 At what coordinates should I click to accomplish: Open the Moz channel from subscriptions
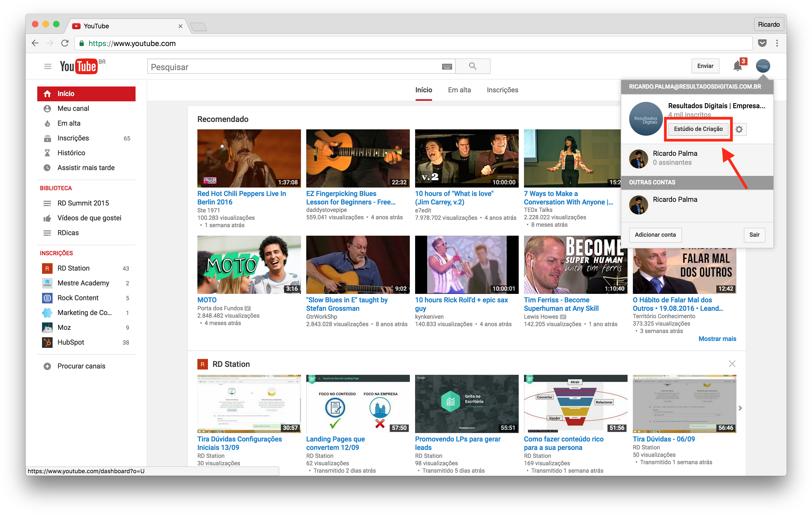point(64,327)
